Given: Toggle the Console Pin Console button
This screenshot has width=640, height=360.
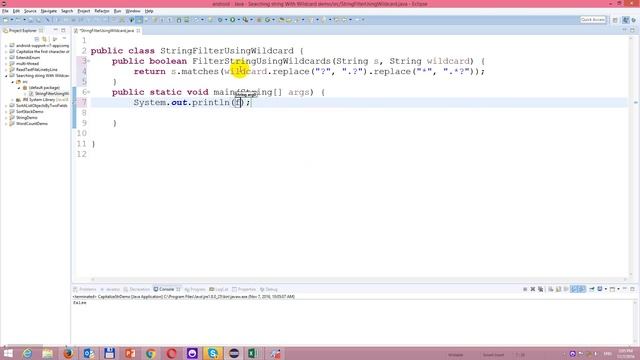Looking at the screenshot, I should [592, 289].
